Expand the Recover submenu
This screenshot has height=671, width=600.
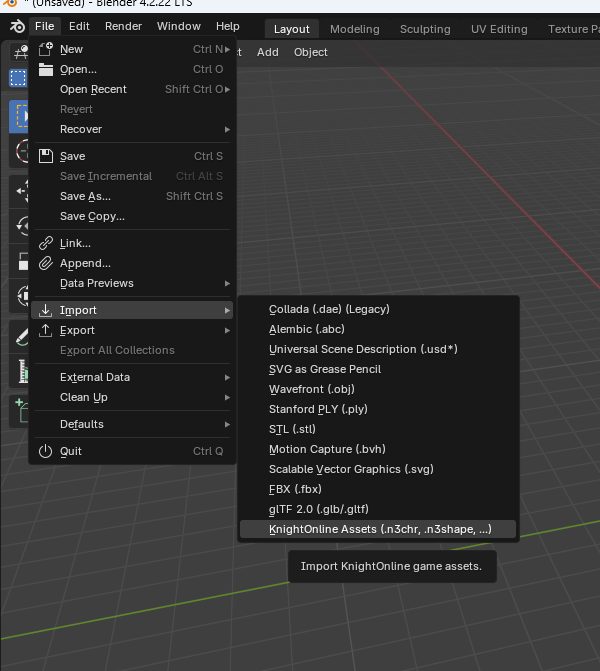point(227,129)
